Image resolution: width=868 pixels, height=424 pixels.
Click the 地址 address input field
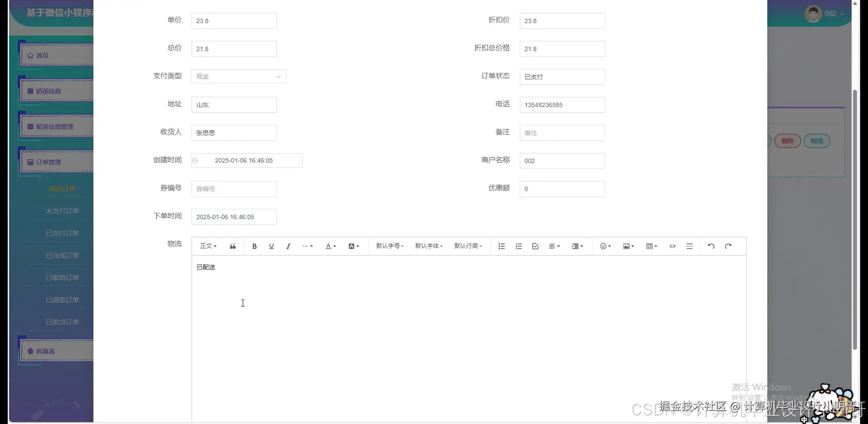[234, 105]
